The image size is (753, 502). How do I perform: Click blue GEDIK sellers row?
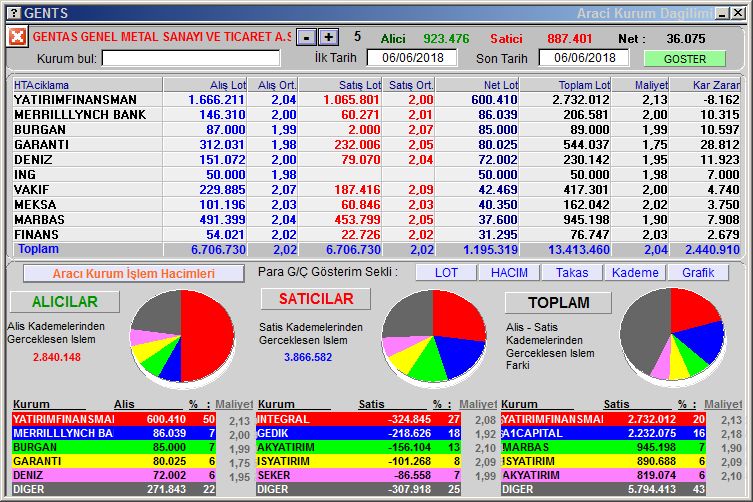pos(359,433)
